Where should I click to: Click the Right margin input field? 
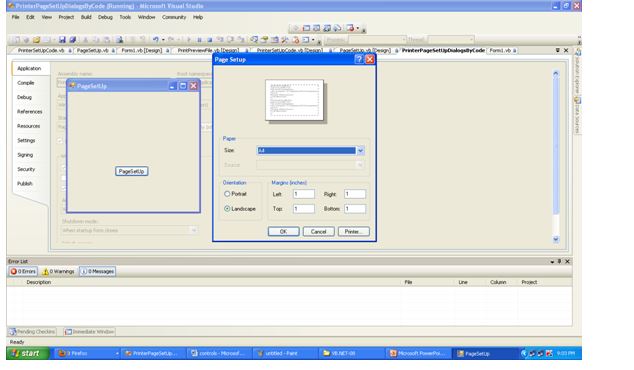355,194
